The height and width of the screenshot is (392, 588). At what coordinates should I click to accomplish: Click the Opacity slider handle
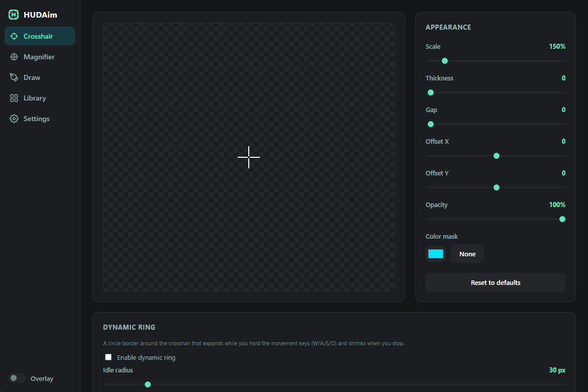click(562, 219)
